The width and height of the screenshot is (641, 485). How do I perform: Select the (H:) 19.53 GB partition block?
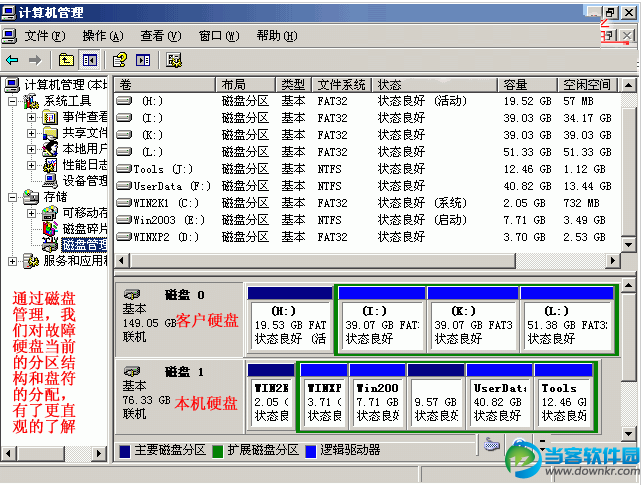point(290,320)
